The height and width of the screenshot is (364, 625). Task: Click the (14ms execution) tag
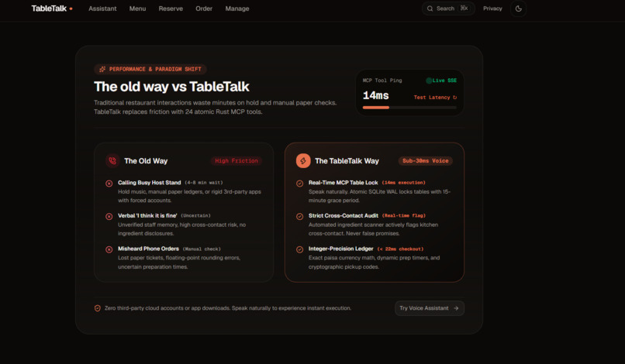point(403,183)
